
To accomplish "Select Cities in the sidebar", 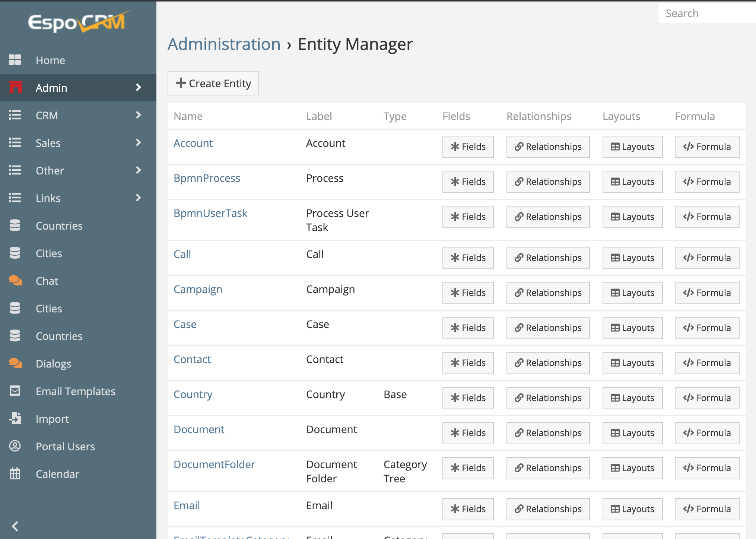I will pyautogui.click(x=49, y=253).
